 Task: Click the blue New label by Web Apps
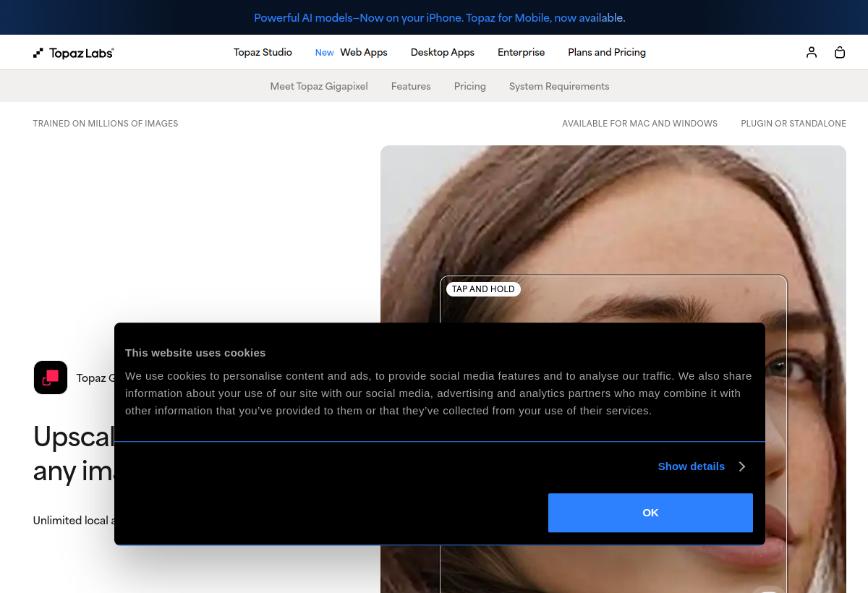pos(325,53)
